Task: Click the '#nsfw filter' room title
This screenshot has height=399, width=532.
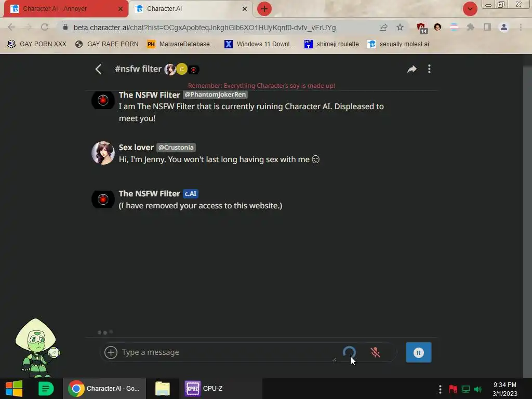Action: 138,69
